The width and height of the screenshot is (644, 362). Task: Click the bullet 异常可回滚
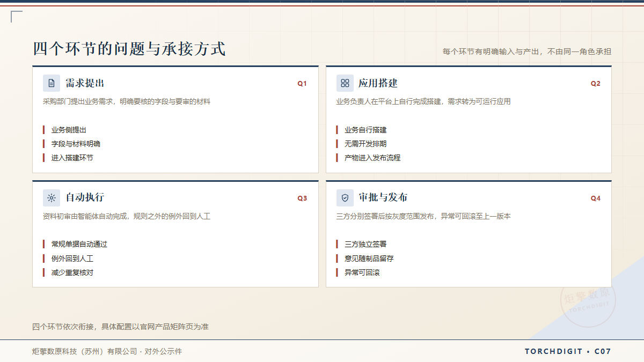pyautogui.click(x=362, y=272)
